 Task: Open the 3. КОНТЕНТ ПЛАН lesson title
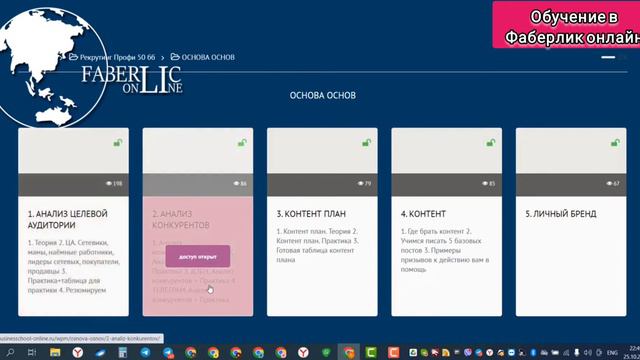point(311,213)
